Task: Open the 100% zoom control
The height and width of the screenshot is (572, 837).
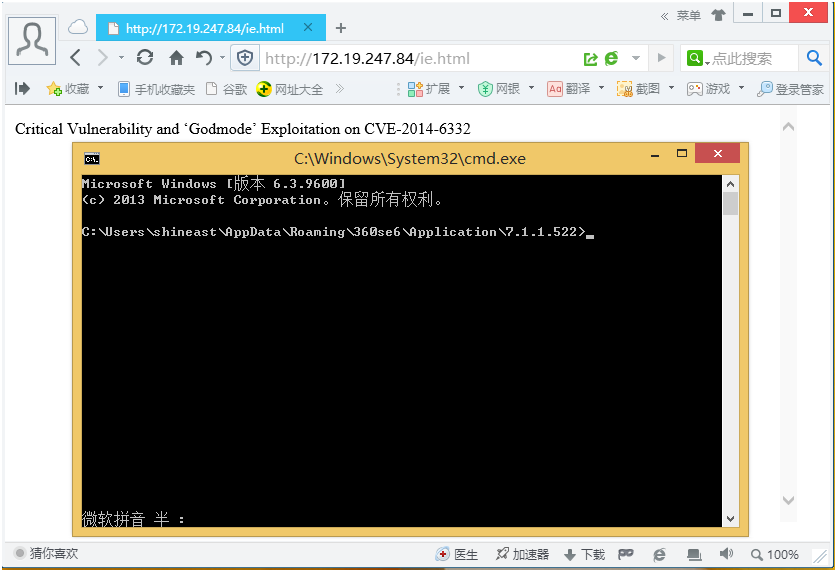Action: 775,555
